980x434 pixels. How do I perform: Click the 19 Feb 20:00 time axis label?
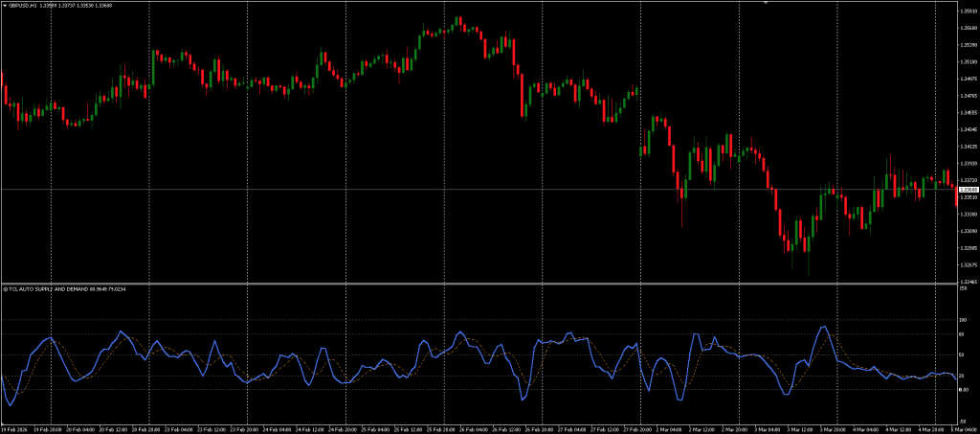48,429
